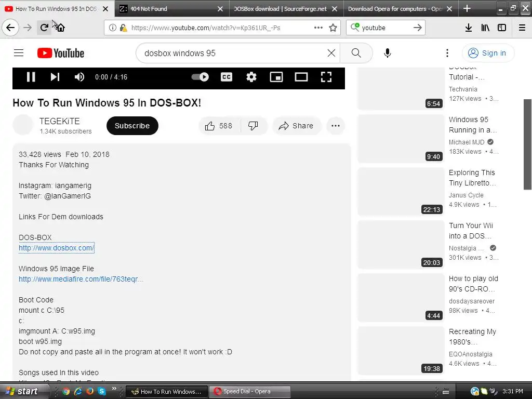The image size is (532, 399).
Task: Open How to play old 90's CD-ROM video
Action: pos(401,297)
